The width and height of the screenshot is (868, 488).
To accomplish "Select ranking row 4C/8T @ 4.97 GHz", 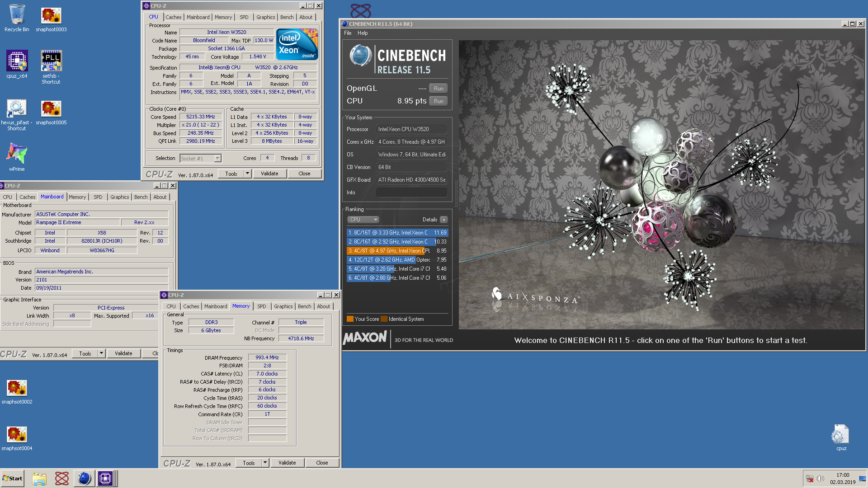I will [397, 251].
